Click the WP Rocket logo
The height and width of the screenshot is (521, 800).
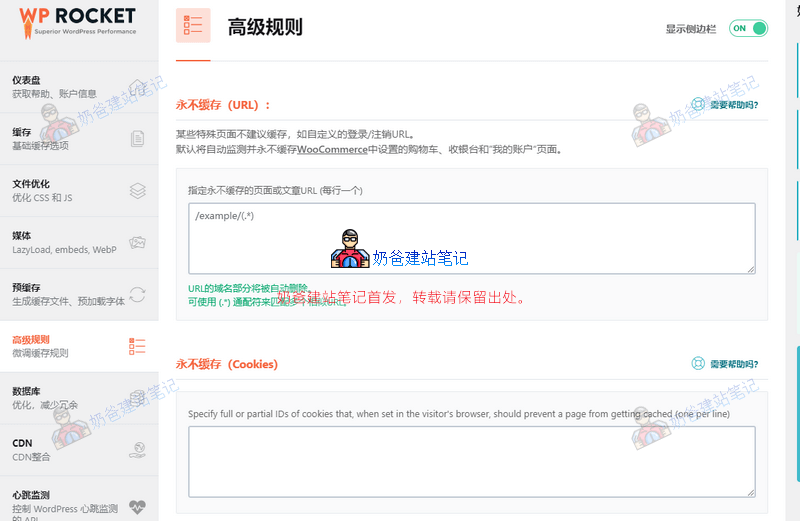[78, 22]
